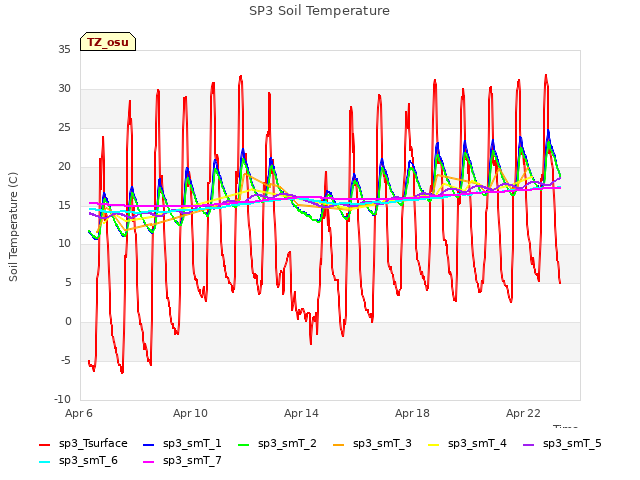Click the SP3 Soil Temperature chart title

click(x=320, y=11)
